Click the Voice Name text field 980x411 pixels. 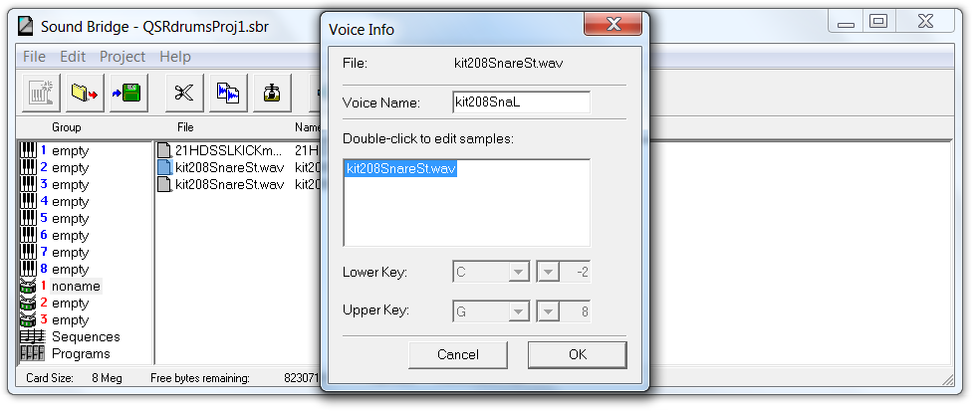[x=521, y=103]
